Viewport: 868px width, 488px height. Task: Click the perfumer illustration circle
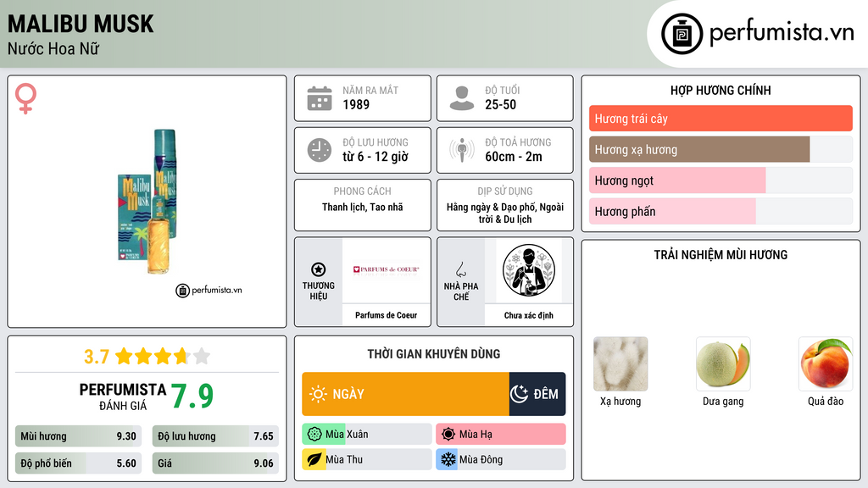click(x=529, y=270)
